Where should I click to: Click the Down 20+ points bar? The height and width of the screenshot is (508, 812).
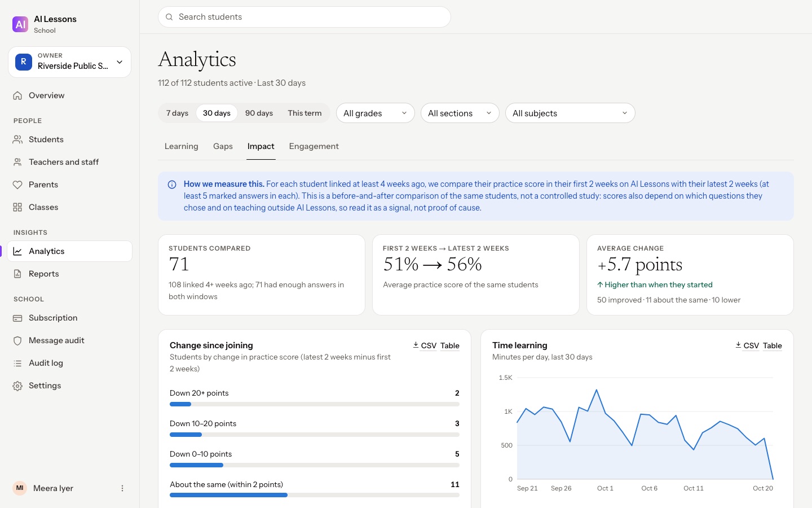(x=315, y=404)
